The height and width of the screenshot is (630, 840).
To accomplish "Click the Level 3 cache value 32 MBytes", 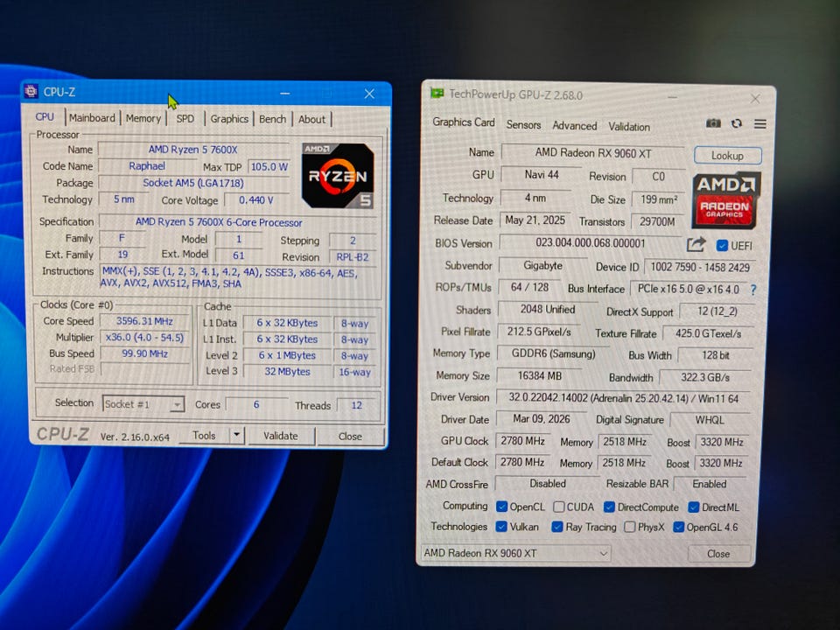I will tap(287, 371).
